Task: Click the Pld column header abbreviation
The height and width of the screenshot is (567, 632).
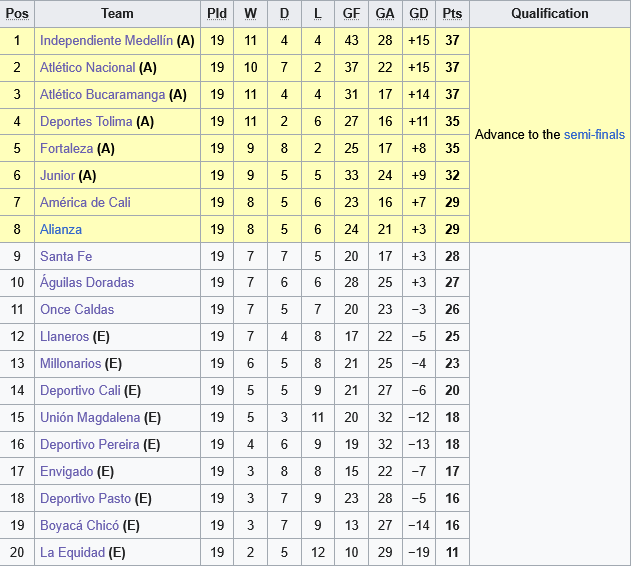Action: 217,14
